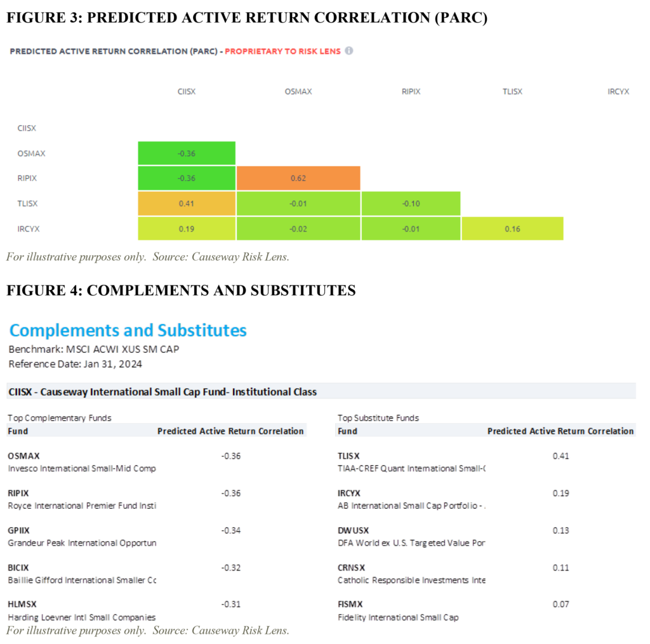The height and width of the screenshot is (644, 650).
Task: Click the GPIIX ticker in complementary funds
Action: click(x=18, y=530)
